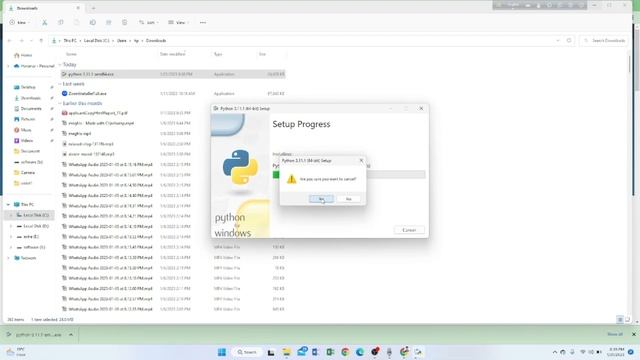This screenshot has width=640, height=360.
Task: Click This PC in the address breadcrumb
Action: [70, 40]
